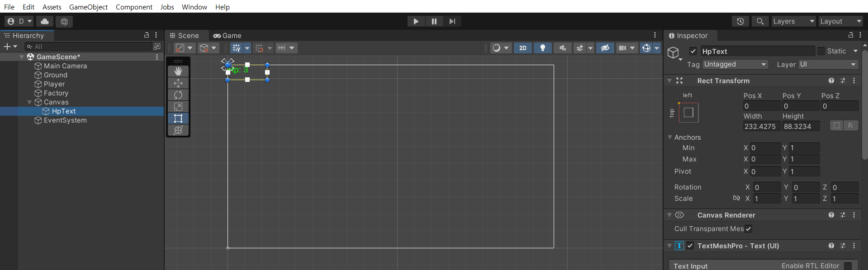The height and width of the screenshot is (270, 868).
Task: Toggle HpText active checkbox
Action: click(x=693, y=51)
